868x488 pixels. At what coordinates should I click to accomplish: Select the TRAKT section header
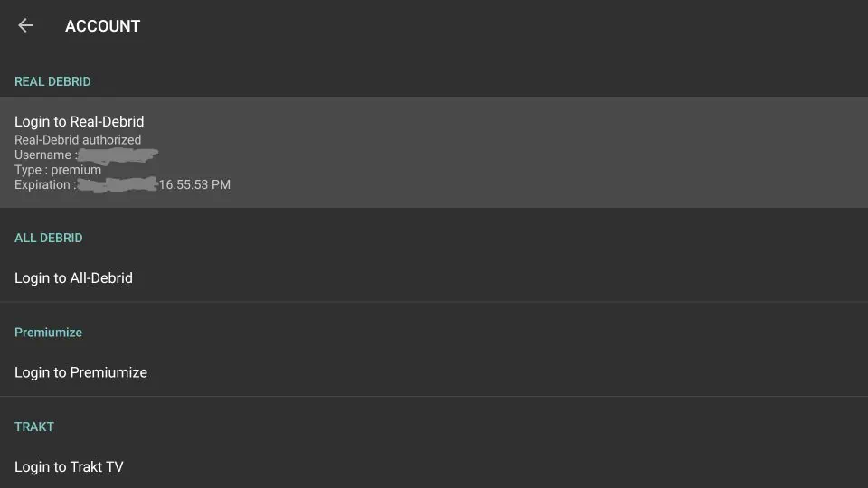click(34, 427)
